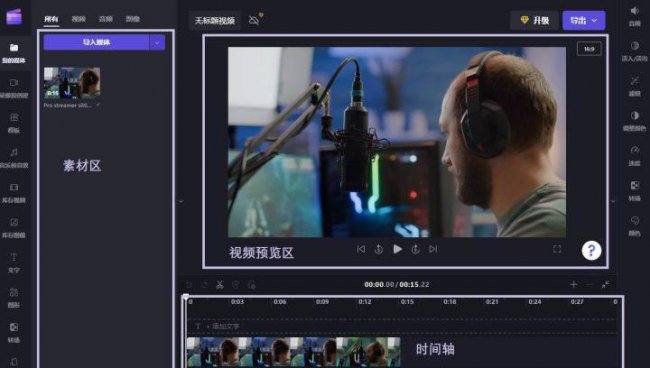Open the help question mark button

pos(592,251)
